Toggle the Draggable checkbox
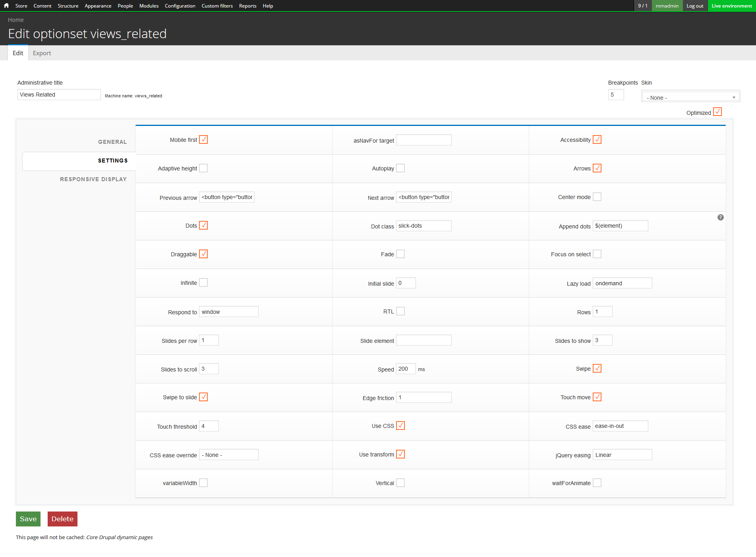This screenshot has height=557, width=756. [x=203, y=254]
